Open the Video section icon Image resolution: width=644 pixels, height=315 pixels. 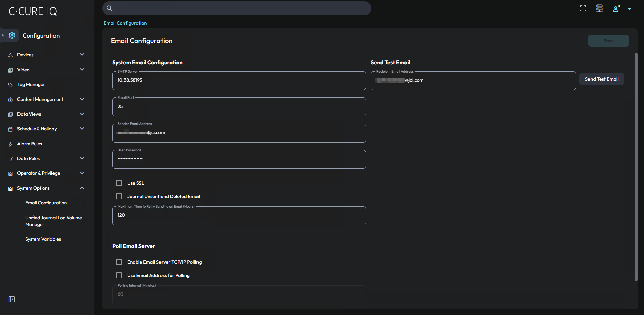[10, 70]
